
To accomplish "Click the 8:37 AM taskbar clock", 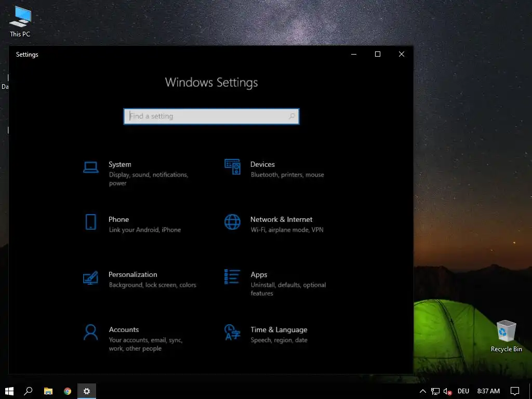I will pos(488,391).
